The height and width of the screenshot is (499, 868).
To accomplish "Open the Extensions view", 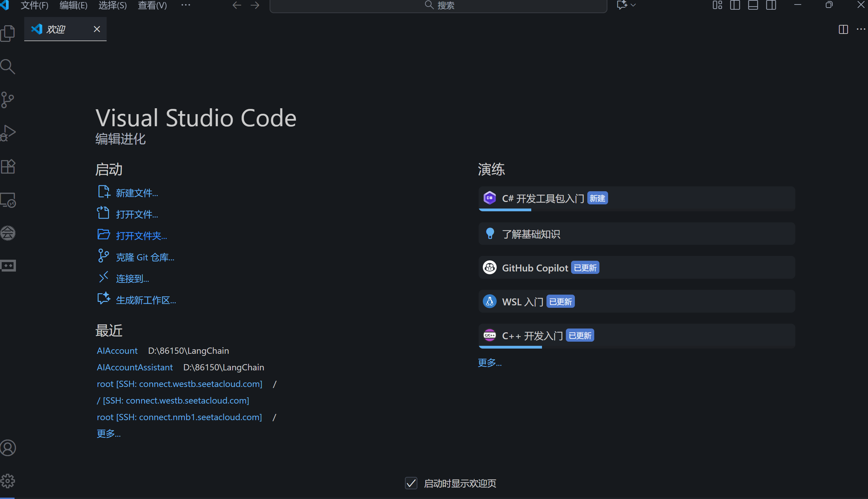I will click(8, 167).
